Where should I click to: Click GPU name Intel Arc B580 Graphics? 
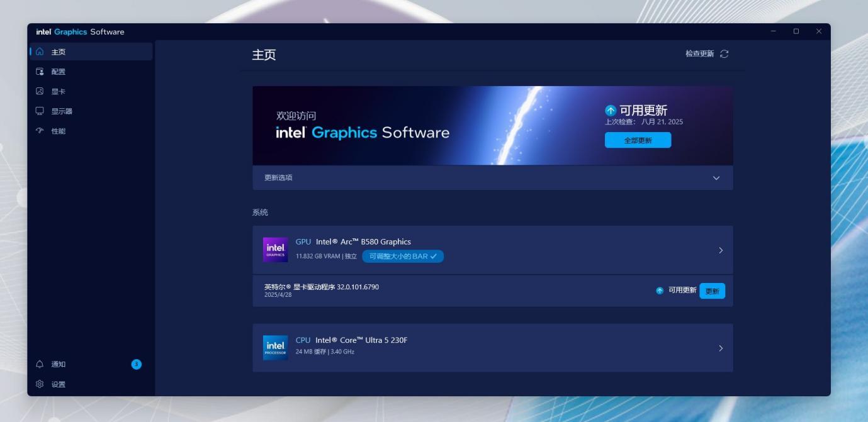[x=363, y=242]
